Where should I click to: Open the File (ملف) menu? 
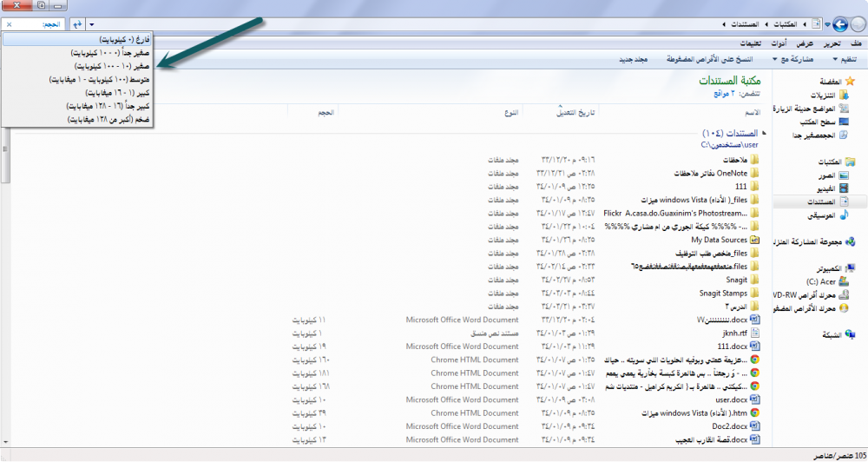[x=856, y=43]
